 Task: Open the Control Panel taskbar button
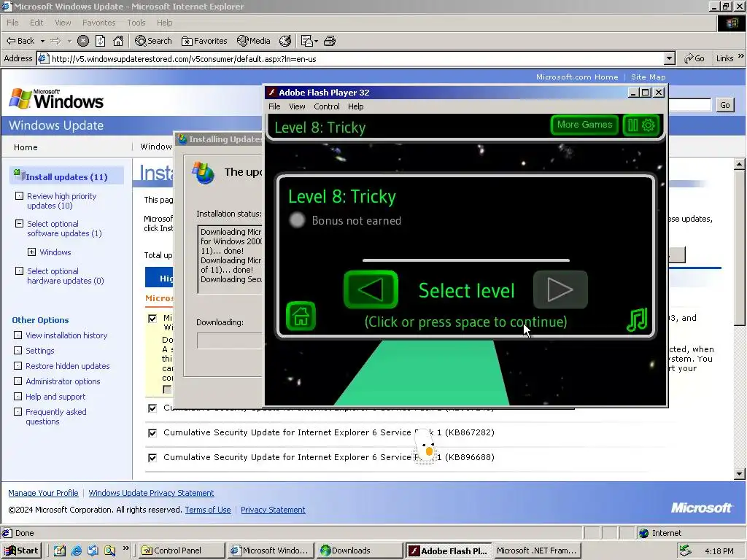tap(182, 551)
